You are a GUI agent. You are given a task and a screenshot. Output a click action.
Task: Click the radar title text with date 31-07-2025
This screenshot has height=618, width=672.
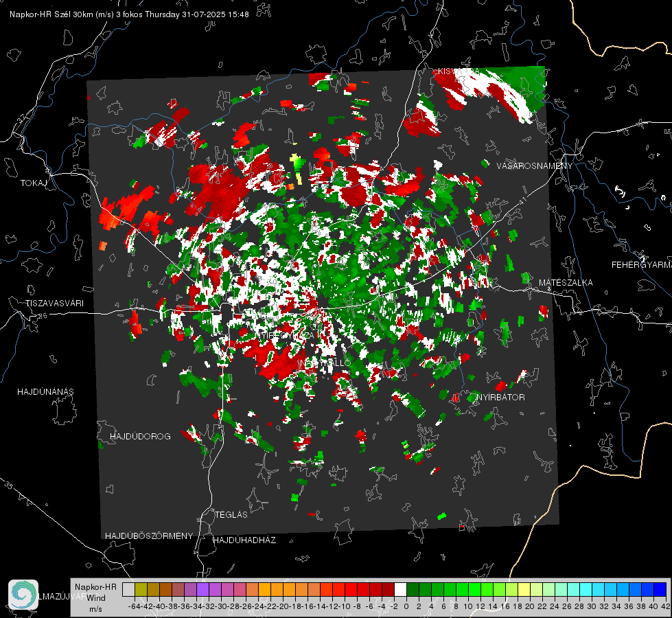point(129,14)
